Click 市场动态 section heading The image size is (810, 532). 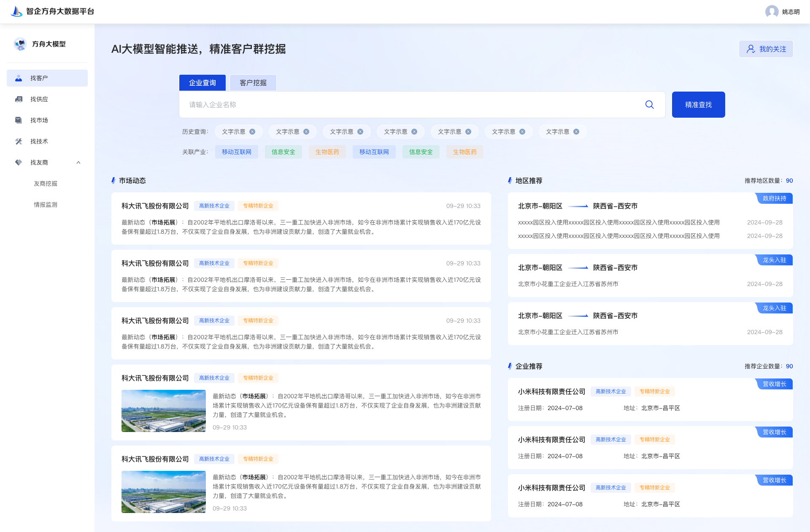coord(132,181)
